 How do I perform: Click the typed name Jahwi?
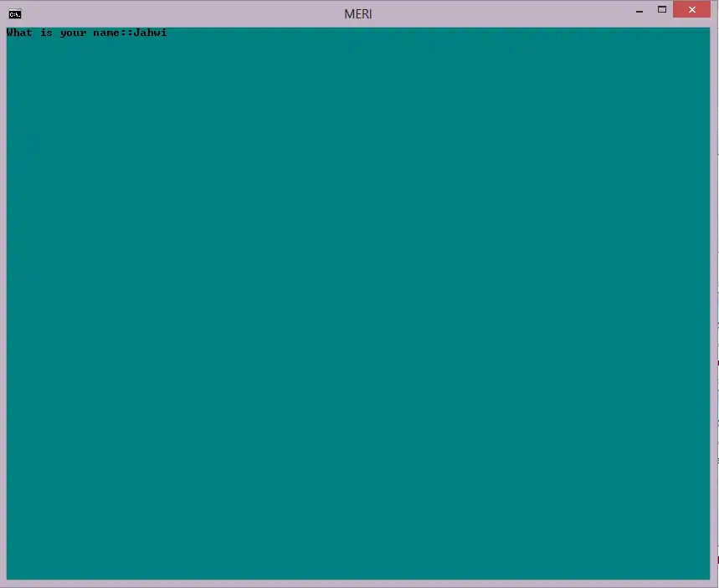[151, 33]
